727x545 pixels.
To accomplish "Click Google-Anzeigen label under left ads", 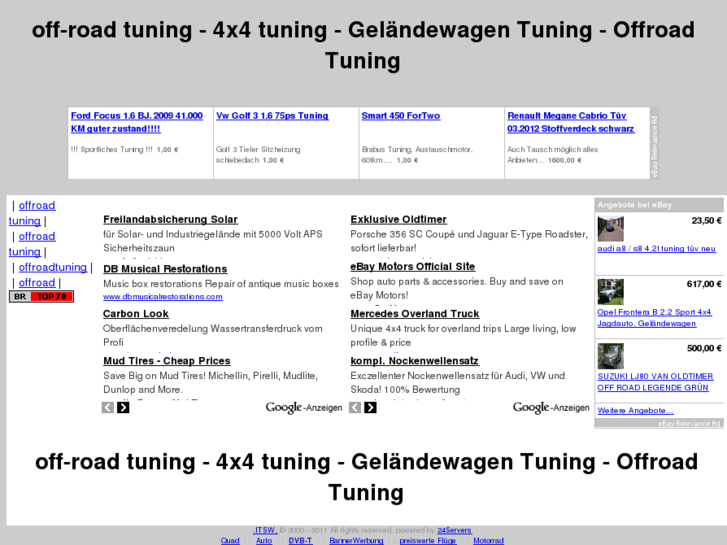I will pos(304,408).
